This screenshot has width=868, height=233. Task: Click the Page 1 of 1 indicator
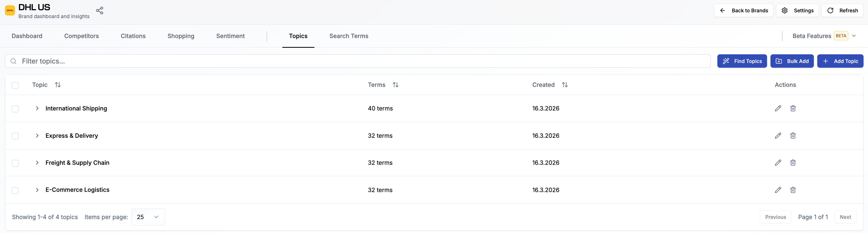pos(813,217)
